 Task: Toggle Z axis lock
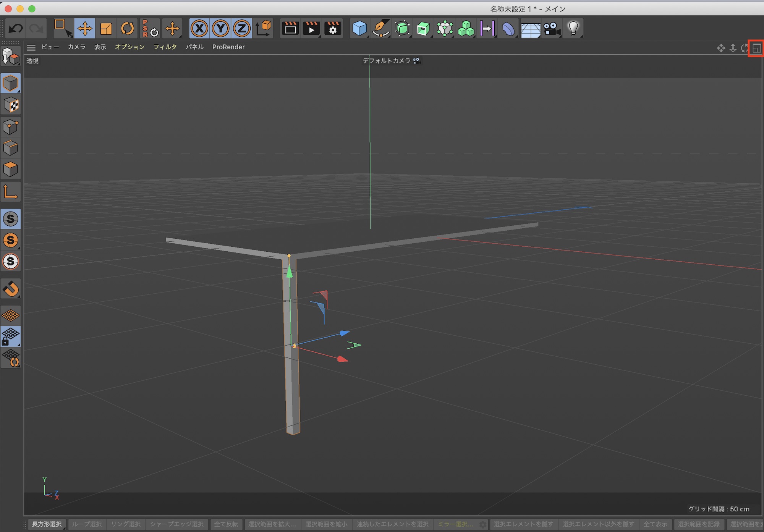click(242, 28)
